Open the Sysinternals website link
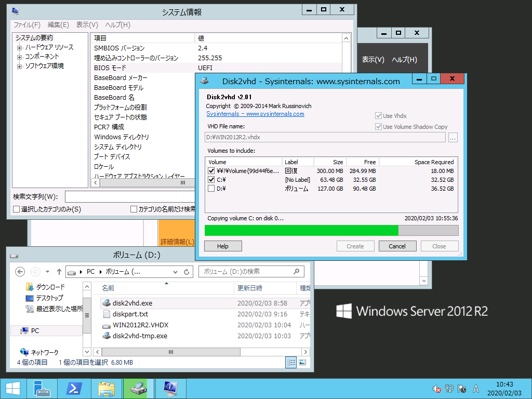The width and height of the screenshot is (532, 399). click(255, 114)
